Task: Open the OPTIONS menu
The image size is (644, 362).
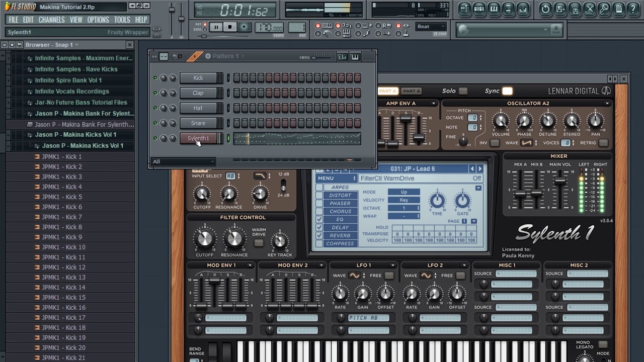Action: coord(98,20)
